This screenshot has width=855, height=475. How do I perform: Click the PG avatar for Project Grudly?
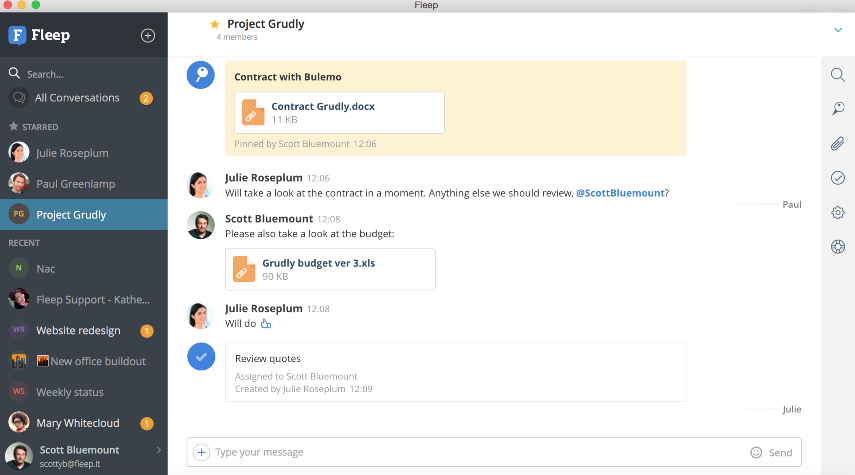(x=19, y=214)
